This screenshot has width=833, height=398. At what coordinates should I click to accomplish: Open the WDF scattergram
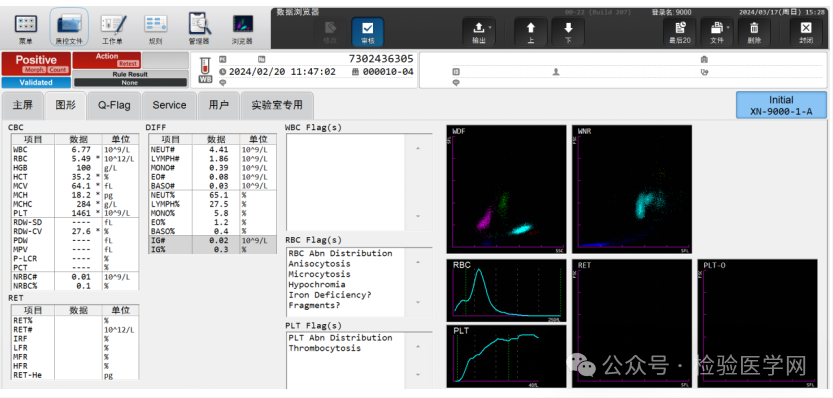(506, 189)
